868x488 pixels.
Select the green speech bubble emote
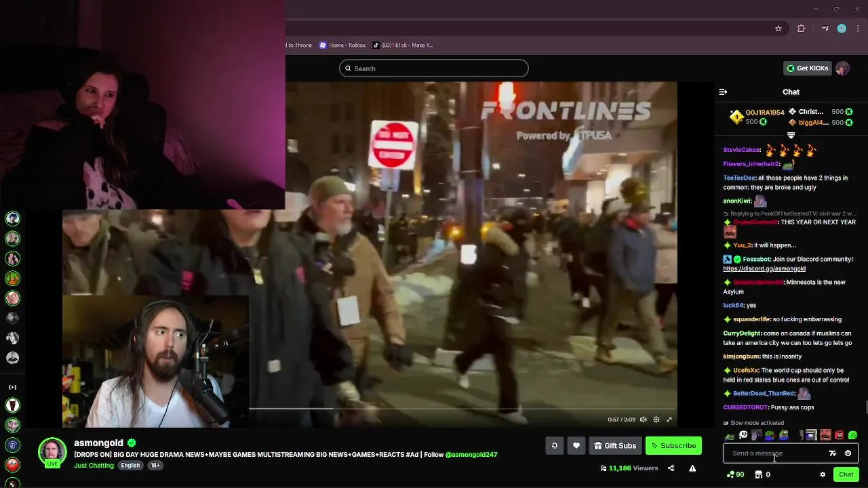[852, 435]
